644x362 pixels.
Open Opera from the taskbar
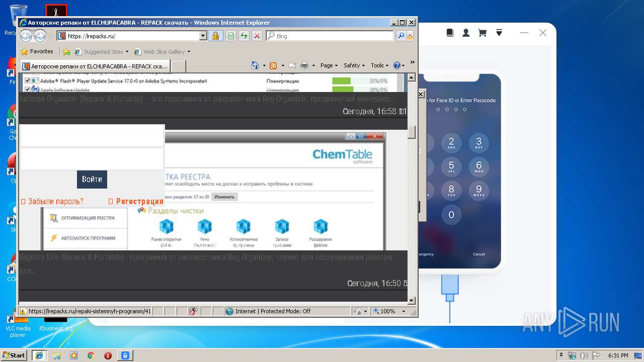pyautogui.click(x=108, y=355)
